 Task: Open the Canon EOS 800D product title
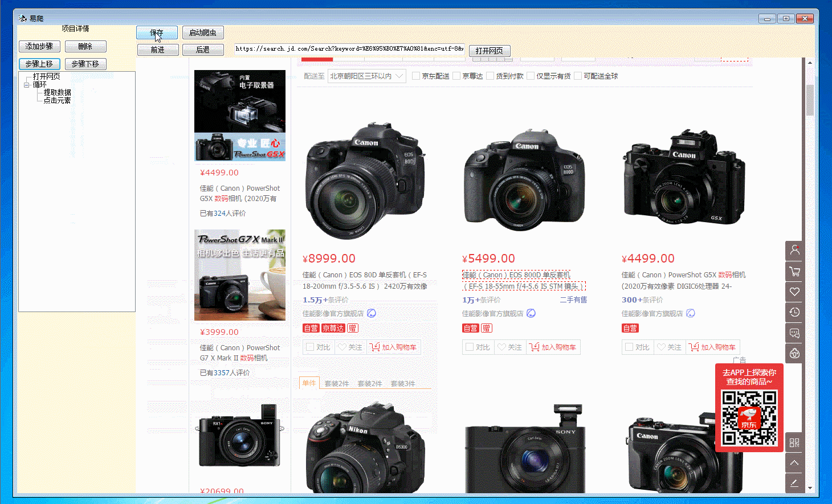tap(524, 281)
